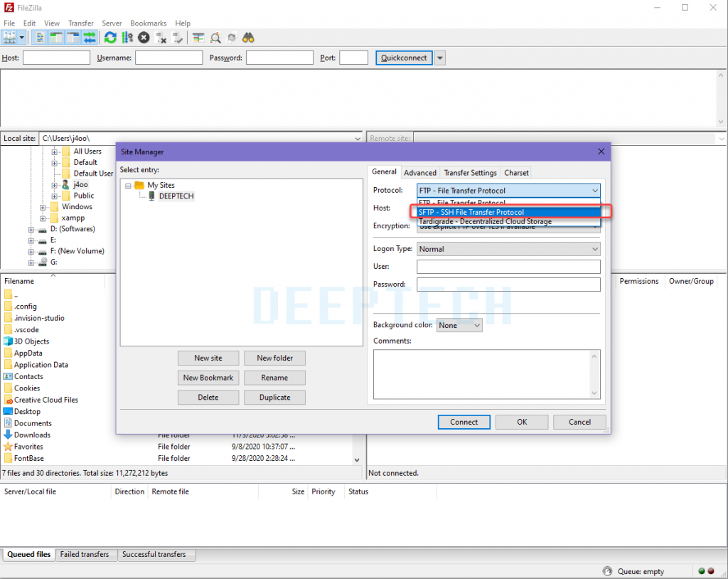
Task: Open the Local site path dropdown
Action: click(358, 139)
